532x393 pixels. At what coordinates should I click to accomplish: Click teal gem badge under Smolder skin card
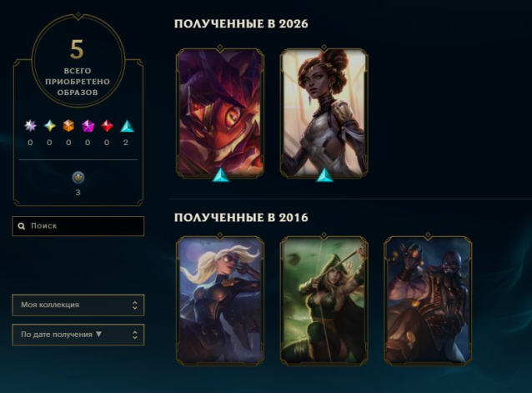click(x=220, y=174)
